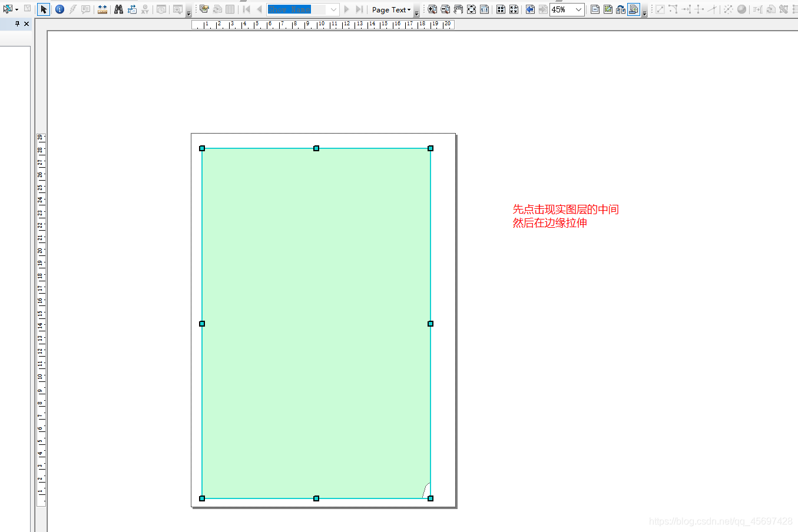Click the right-middle handle of data frame

[431, 324]
